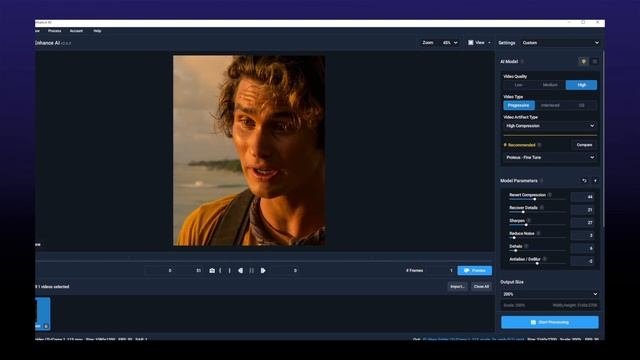Click the Compare button
The width and height of the screenshot is (640, 360).
584,145
